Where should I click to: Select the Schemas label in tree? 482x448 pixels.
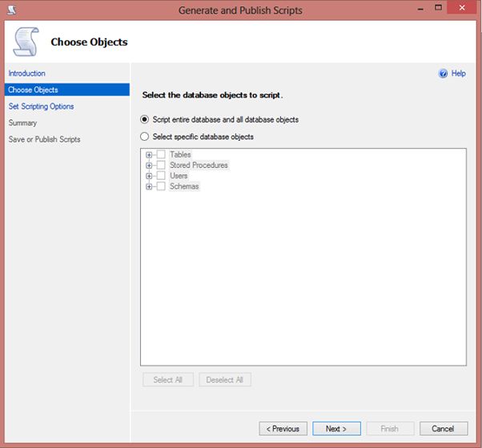coord(184,186)
